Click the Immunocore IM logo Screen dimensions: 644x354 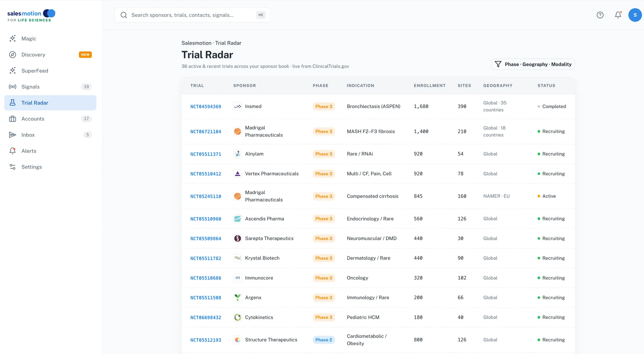238,278
